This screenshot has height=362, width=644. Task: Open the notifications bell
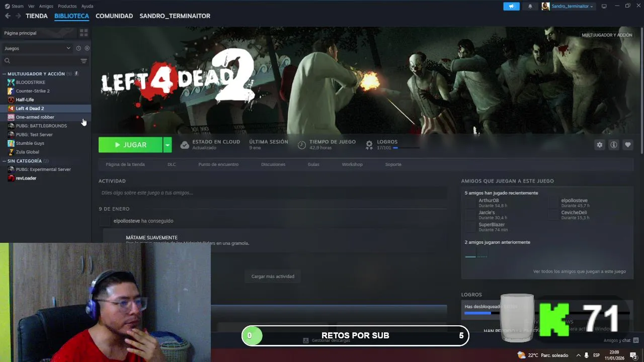click(x=530, y=6)
